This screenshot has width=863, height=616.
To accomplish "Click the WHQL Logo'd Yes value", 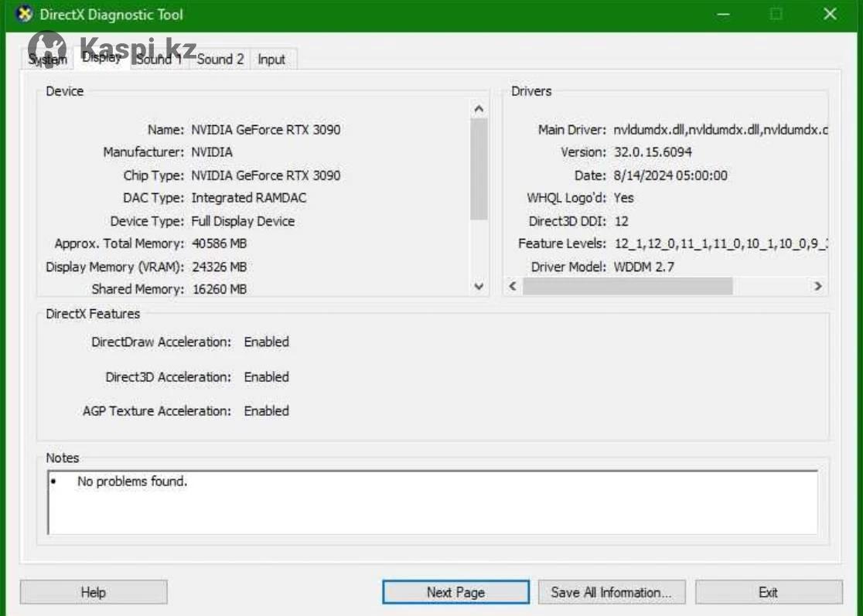I will tap(623, 198).
